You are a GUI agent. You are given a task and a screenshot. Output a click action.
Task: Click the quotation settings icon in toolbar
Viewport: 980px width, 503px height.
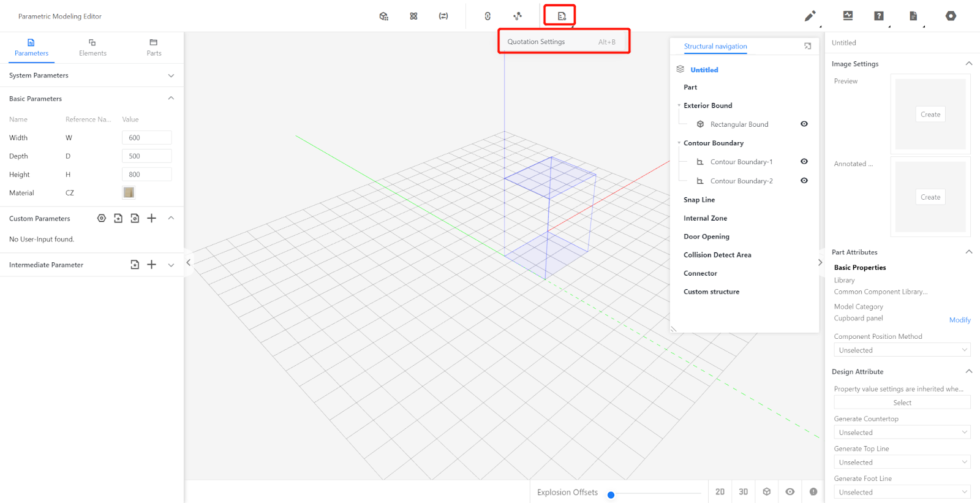pyautogui.click(x=561, y=16)
